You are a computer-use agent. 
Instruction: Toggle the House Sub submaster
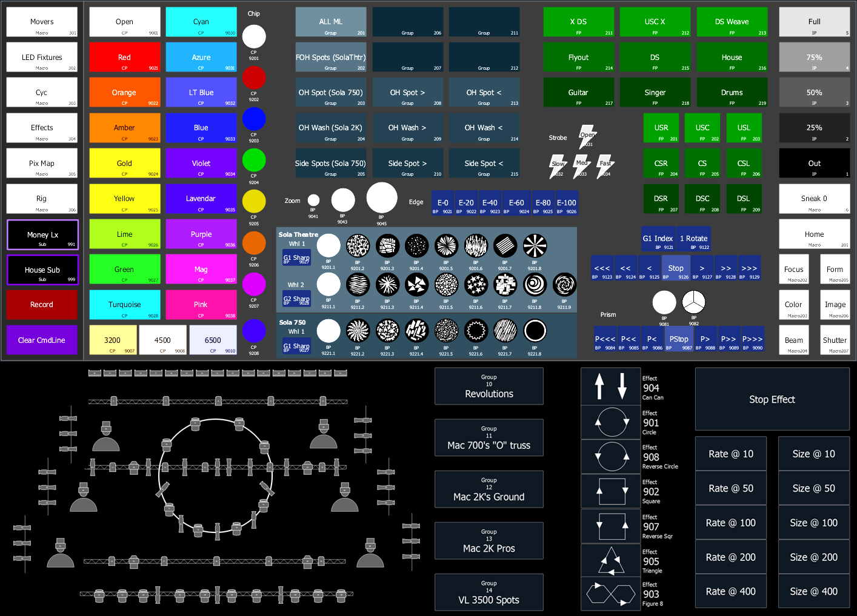tap(42, 270)
